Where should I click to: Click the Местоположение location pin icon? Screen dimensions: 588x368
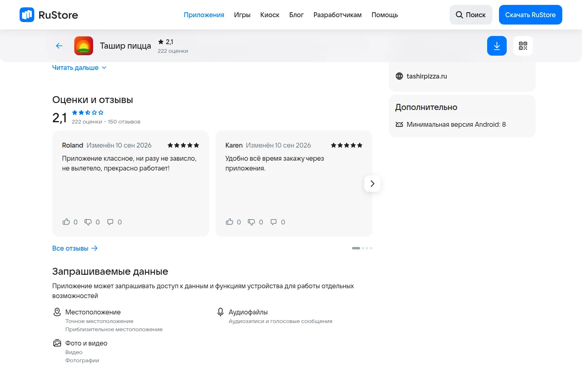[57, 312]
